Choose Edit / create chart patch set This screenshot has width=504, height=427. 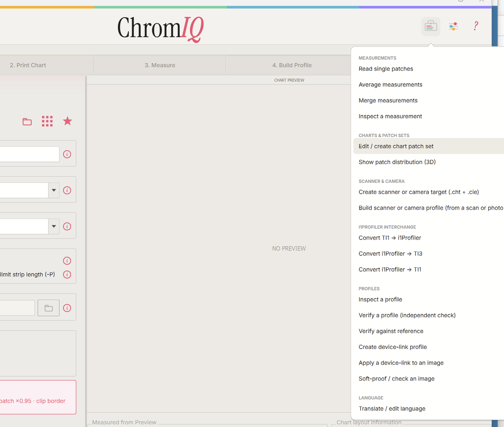[x=429, y=146]
